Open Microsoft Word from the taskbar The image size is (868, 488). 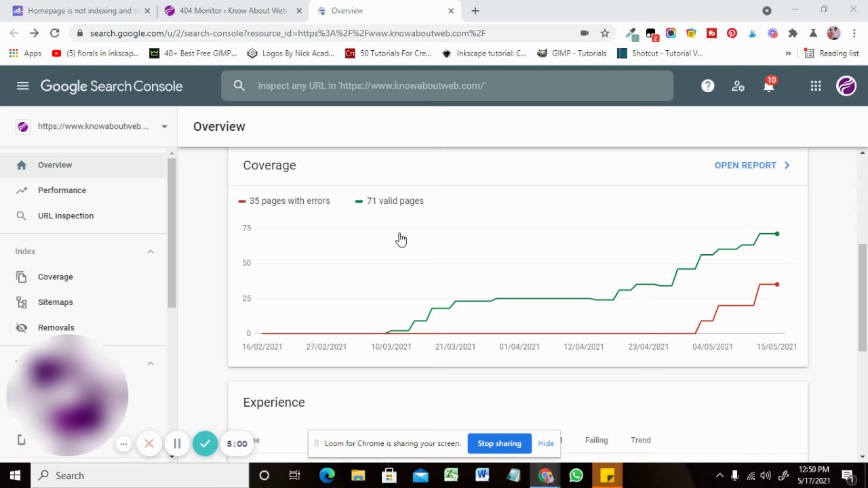(x=482, y=475)
